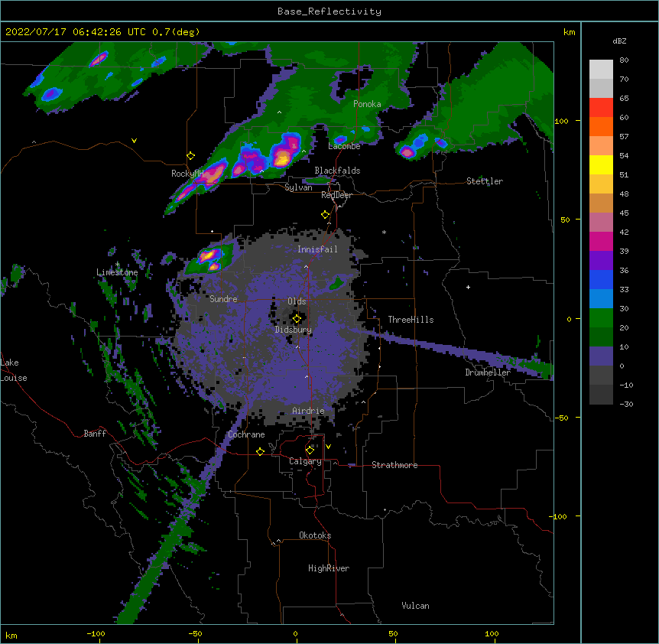
Task: Click the yellow marker near Rocky Mountain House
Action: [190, 156]
